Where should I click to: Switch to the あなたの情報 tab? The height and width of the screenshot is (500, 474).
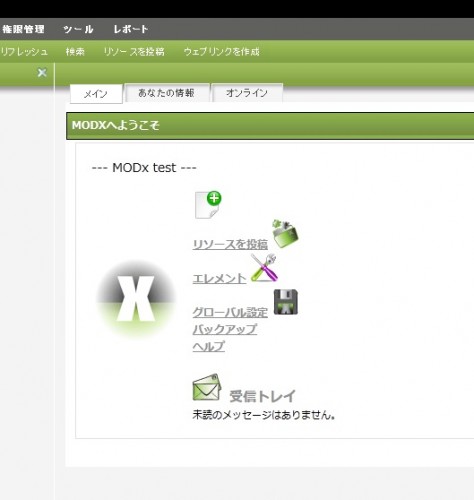click(167, 93)
